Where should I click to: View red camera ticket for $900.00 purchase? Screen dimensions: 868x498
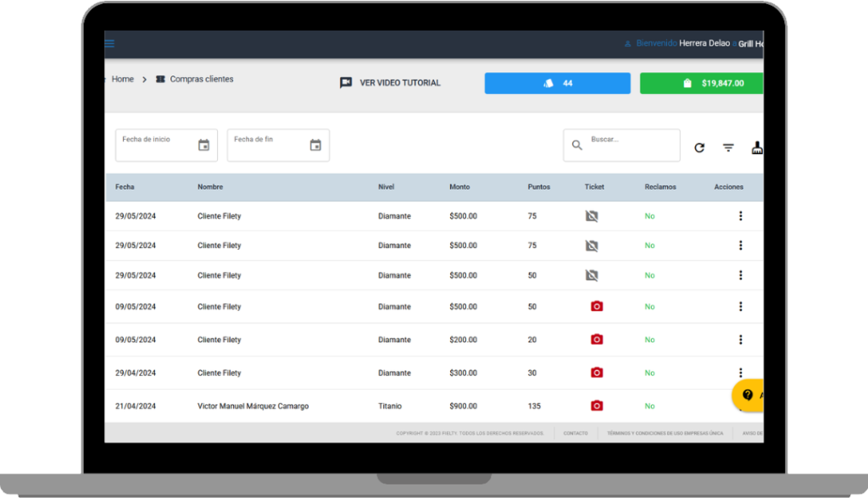click(x=597, y=406)
